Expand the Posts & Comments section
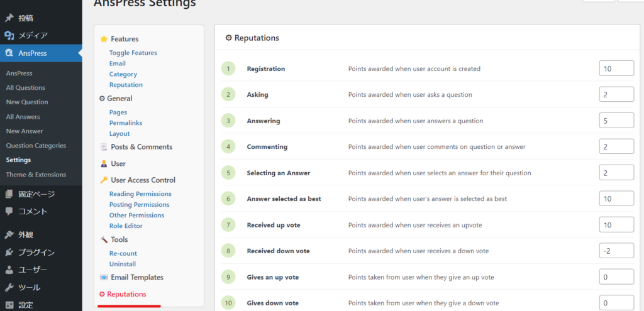 tap(141, 147)
